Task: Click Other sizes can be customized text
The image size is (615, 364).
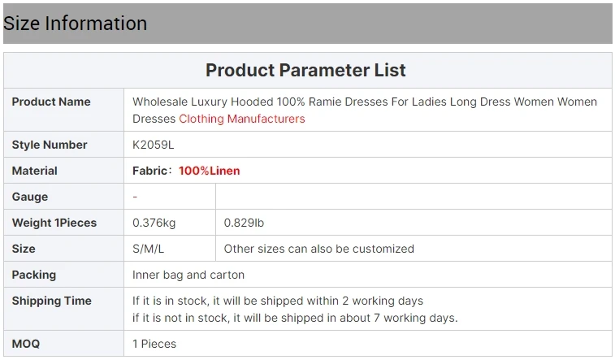Action: [x=318, y=249]
